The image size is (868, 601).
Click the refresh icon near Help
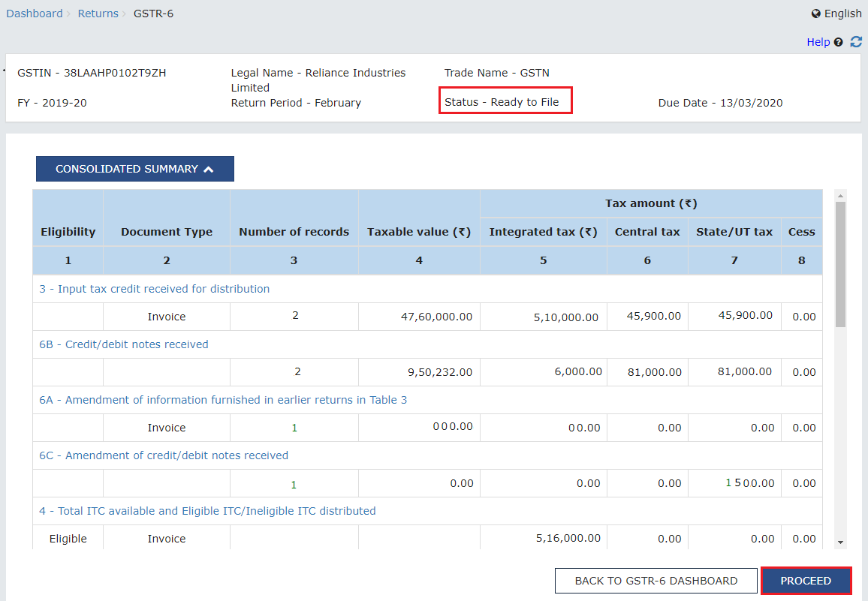point(855,42)
